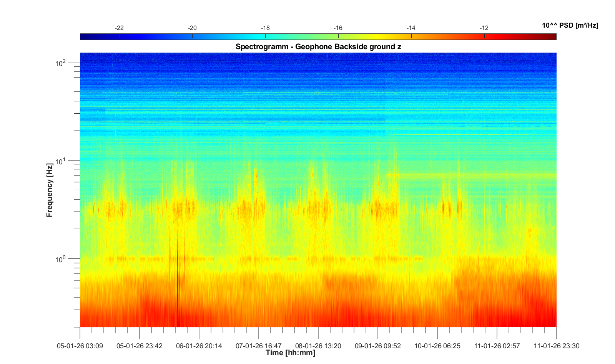
Task: Click the plot title 'Spectrogramm - Geophone Backside ground z'
Action: coord(318,47)
